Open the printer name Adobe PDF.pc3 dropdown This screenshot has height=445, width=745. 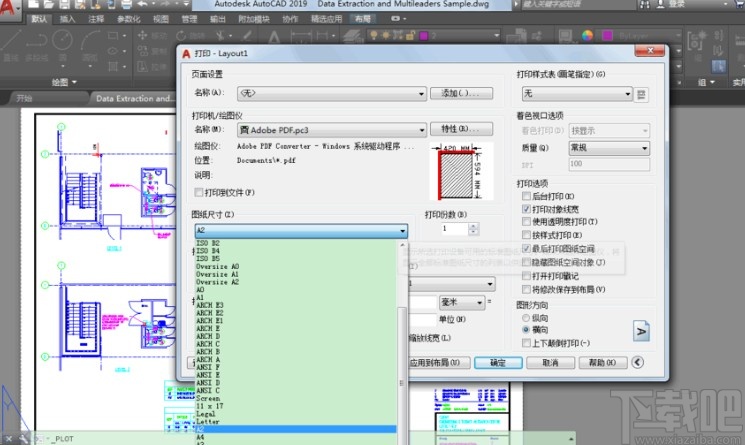point(332,130)
